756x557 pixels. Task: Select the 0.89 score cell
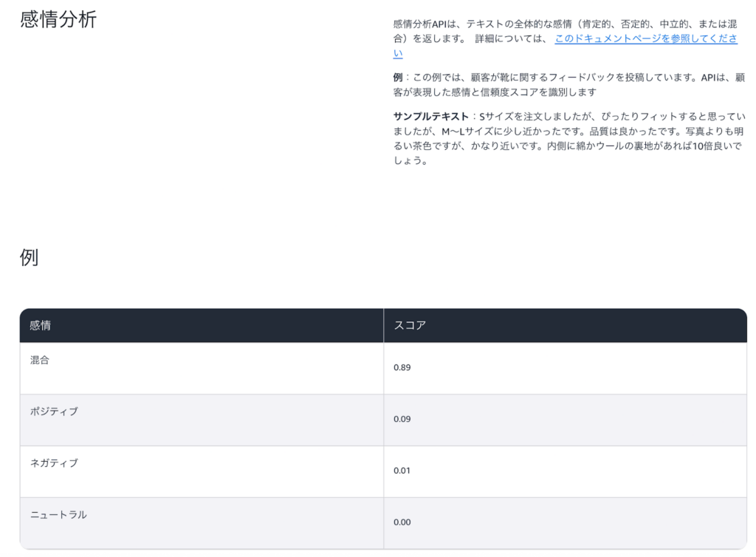coord(402,367)
